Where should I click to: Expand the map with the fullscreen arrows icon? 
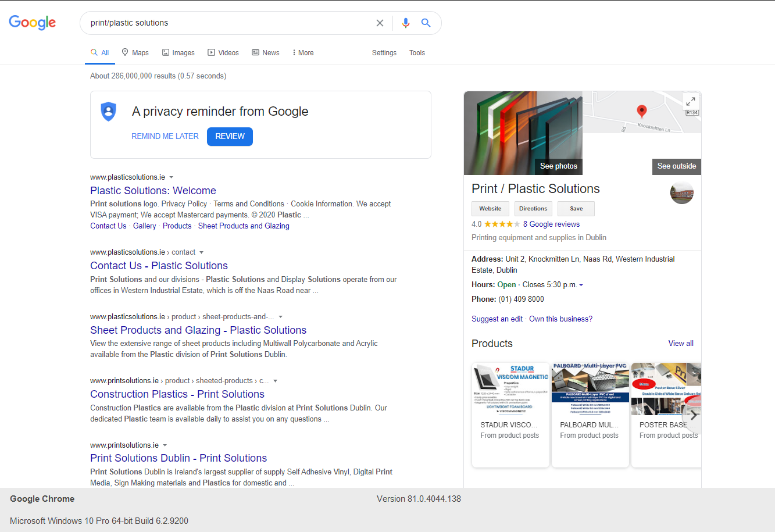[x=690, y=101]
